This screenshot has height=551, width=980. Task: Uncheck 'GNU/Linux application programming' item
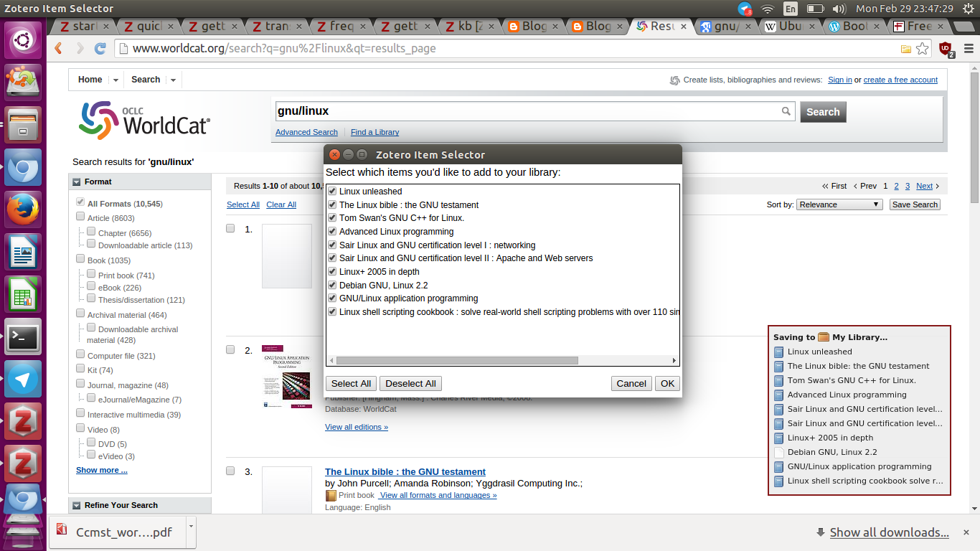(332, 298)
